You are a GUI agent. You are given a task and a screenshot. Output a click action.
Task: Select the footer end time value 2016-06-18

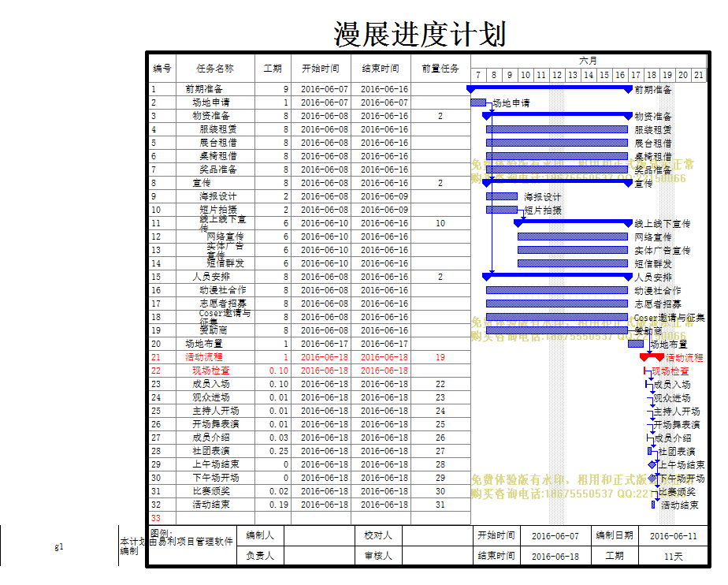click(x=555, y=556)
